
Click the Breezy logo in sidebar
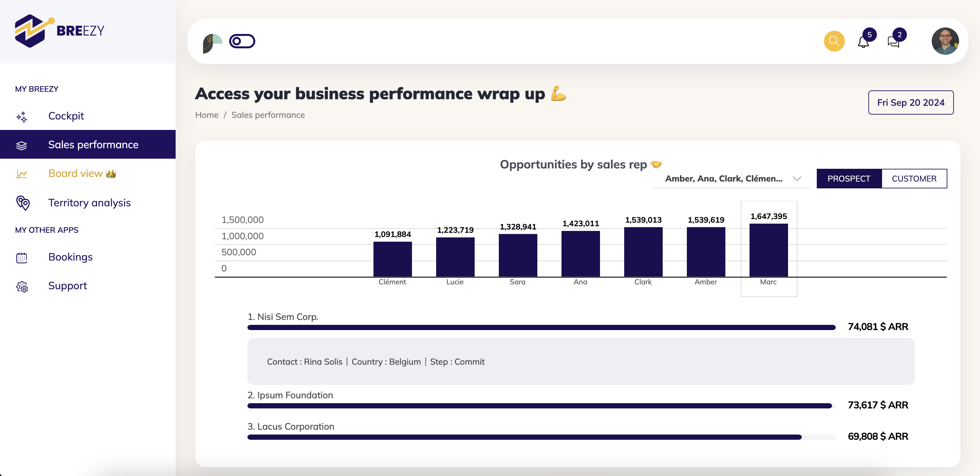click(59, 31)
